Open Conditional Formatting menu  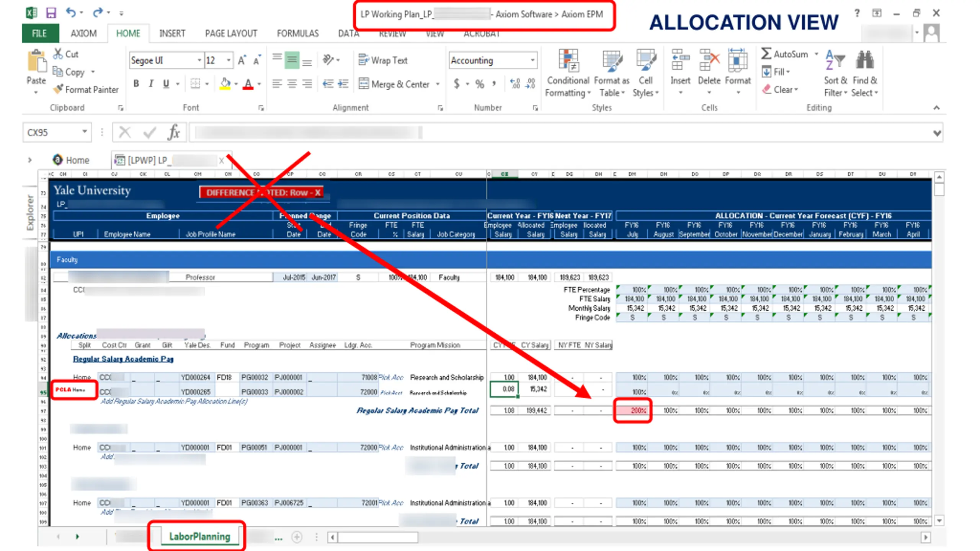(x=568, y=73)
